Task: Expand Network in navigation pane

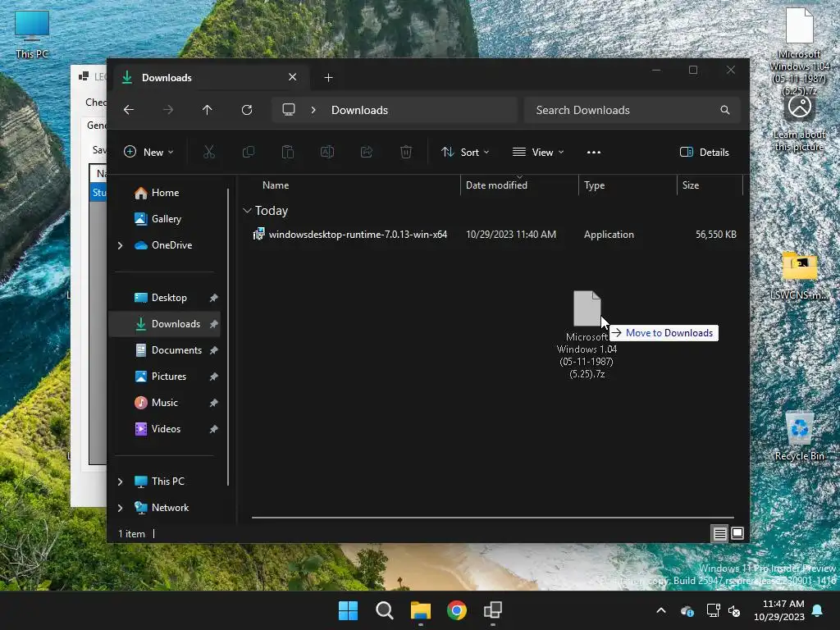Action: [120, 508]
